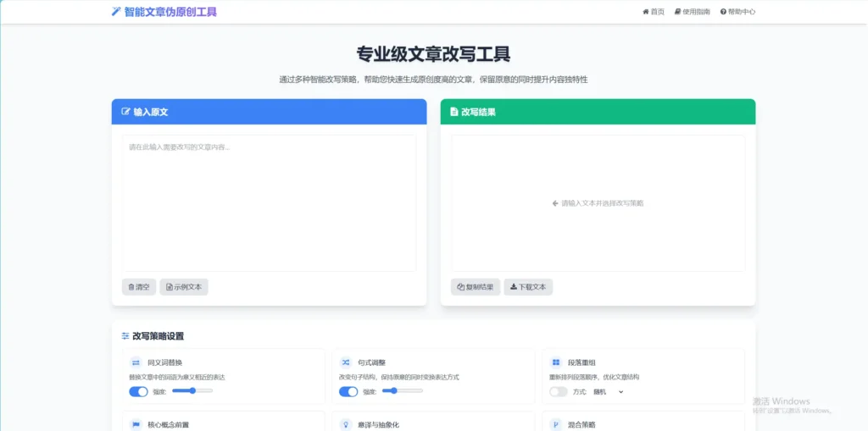Click the 改写策略设置 section heading
This screenshot has width=868, height=431.
(x=159, y=336)
